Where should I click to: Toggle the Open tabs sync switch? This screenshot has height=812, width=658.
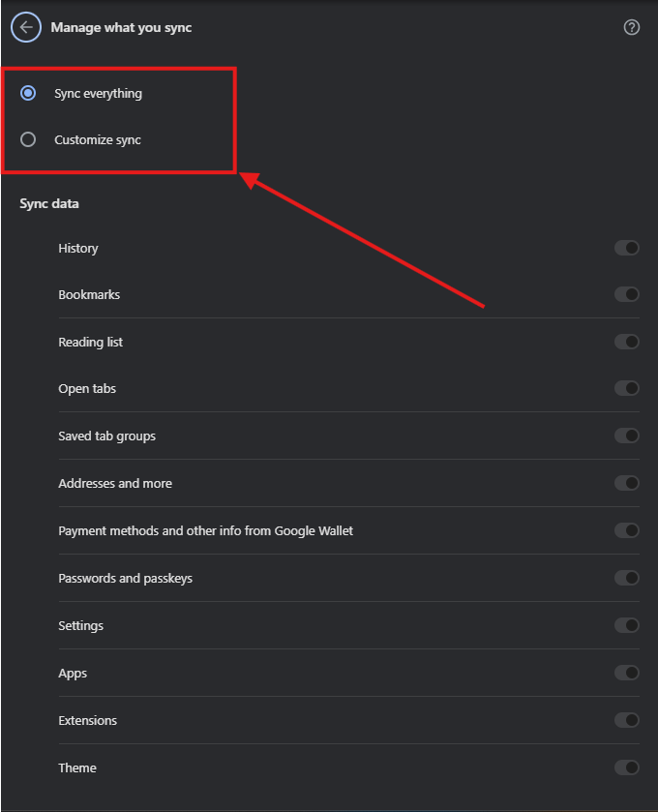pos(626,388)
